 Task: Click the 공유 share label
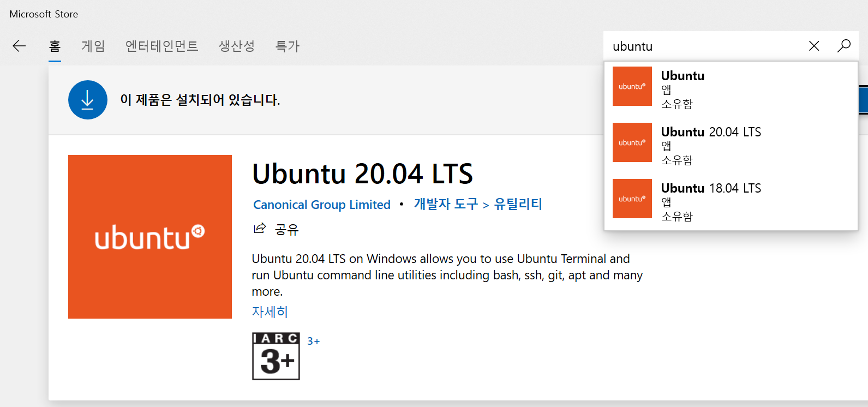tap(287, 229)
